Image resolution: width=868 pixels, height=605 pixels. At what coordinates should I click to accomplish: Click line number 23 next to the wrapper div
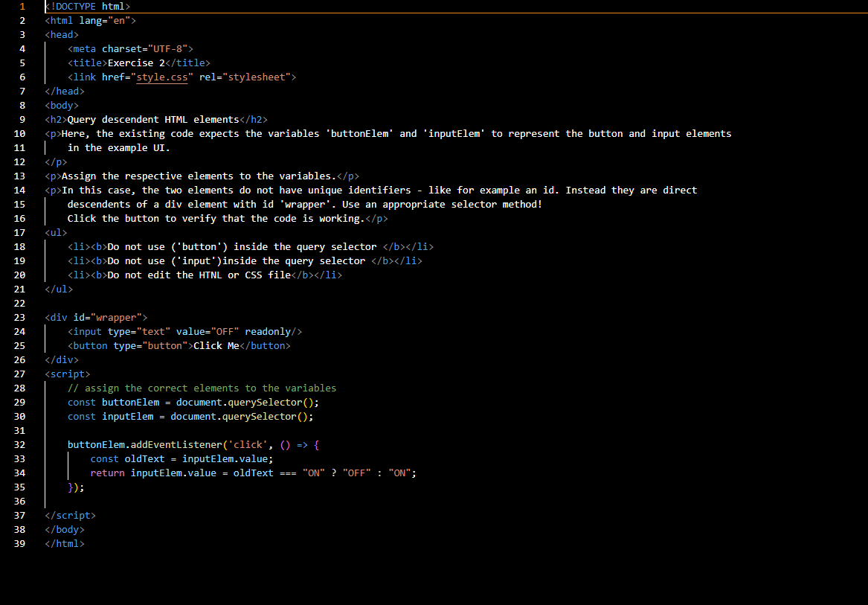[x=19, y=317]
